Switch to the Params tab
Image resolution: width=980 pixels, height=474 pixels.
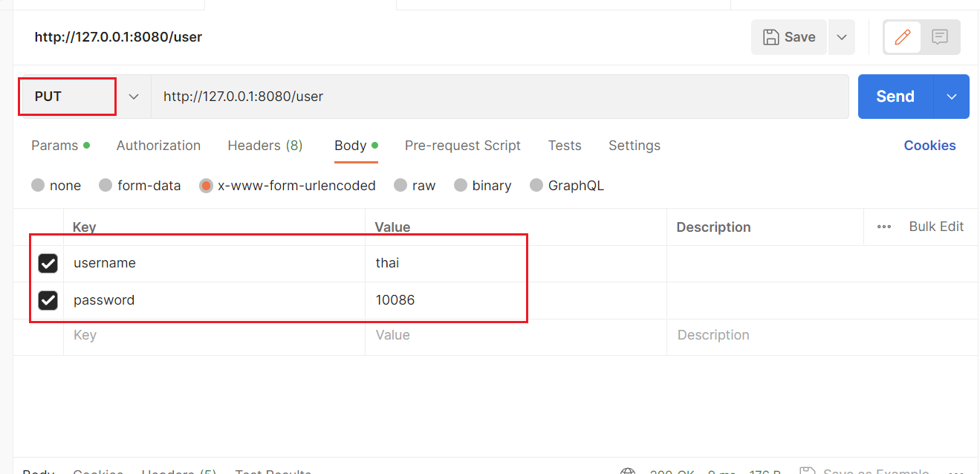60,146
